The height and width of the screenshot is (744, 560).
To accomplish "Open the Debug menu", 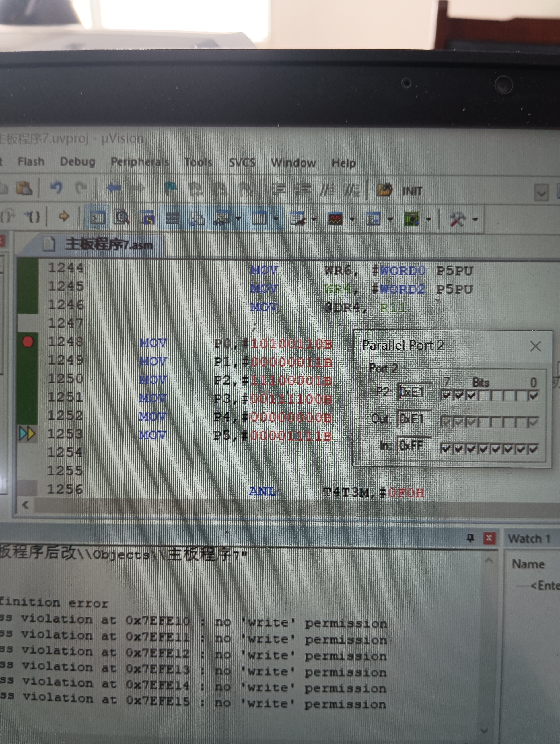I will pyautogui.click(x=77, y=162).
